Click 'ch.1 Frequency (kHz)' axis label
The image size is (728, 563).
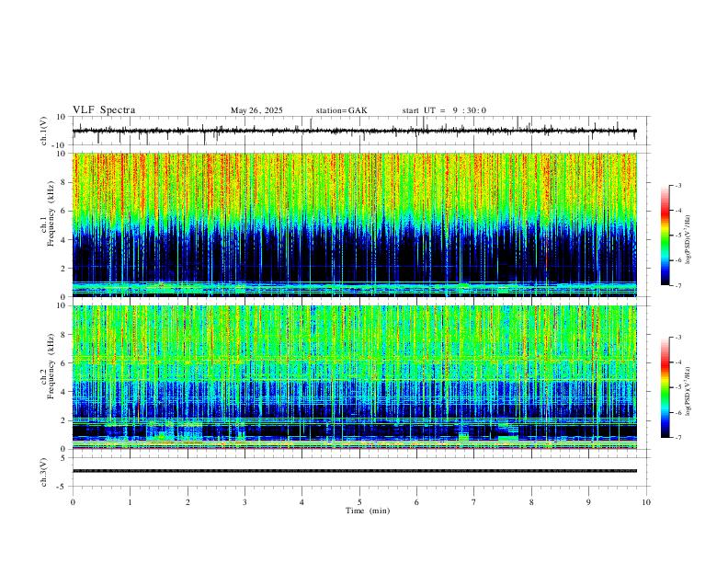click(x=47, y=214)
